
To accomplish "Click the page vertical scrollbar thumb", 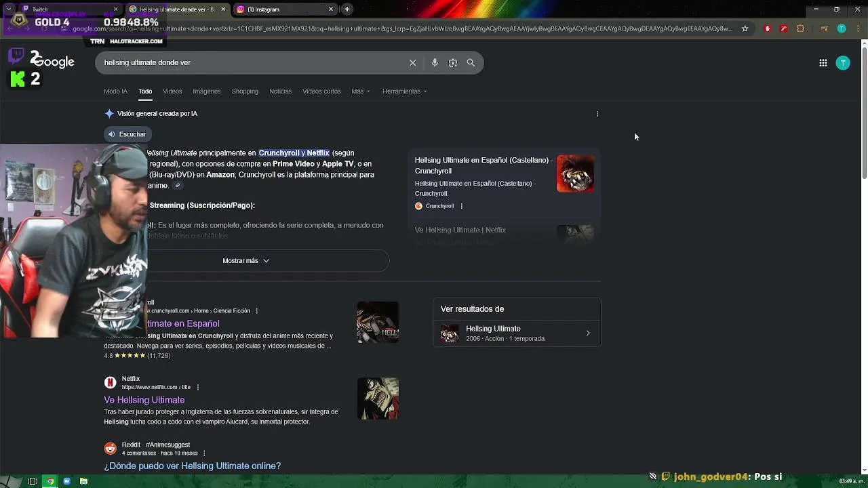I will coord(864,113).
